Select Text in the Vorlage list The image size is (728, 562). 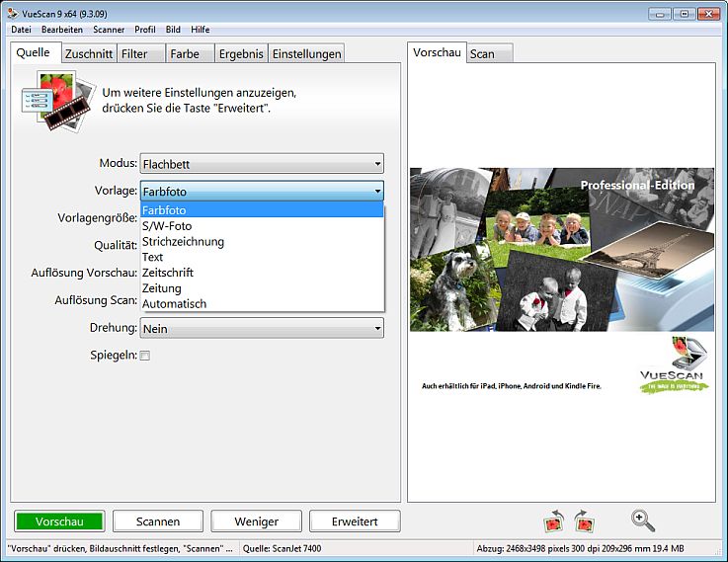[x=263, y=257]
